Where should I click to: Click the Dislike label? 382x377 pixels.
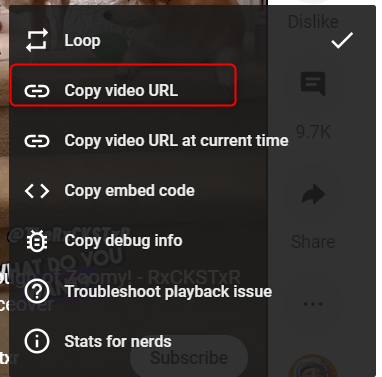pos(313,22)
